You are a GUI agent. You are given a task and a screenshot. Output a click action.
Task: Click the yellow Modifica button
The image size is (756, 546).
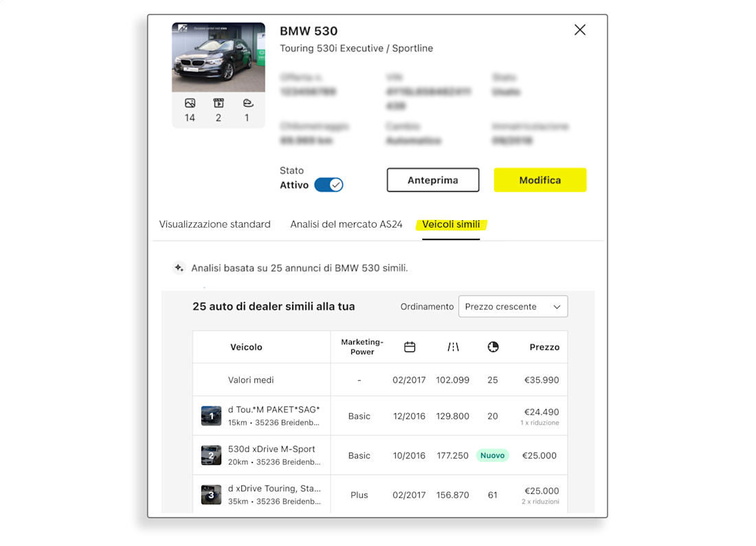point(540,180)
